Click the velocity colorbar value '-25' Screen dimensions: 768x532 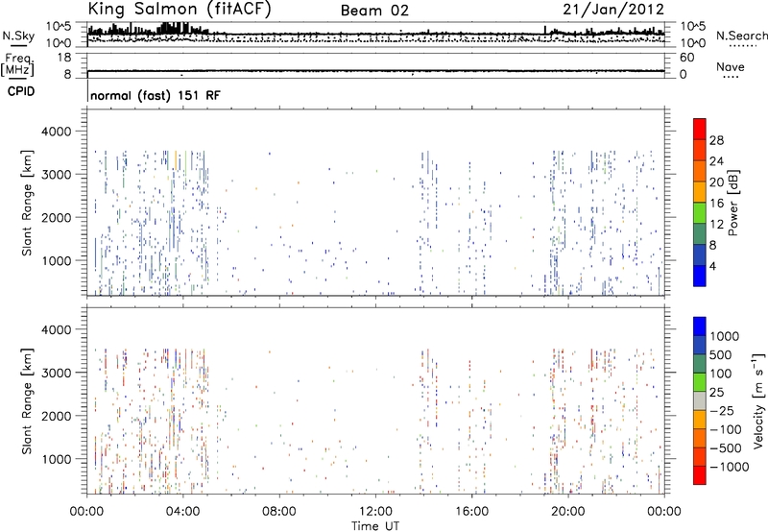(x=724, y=410)
